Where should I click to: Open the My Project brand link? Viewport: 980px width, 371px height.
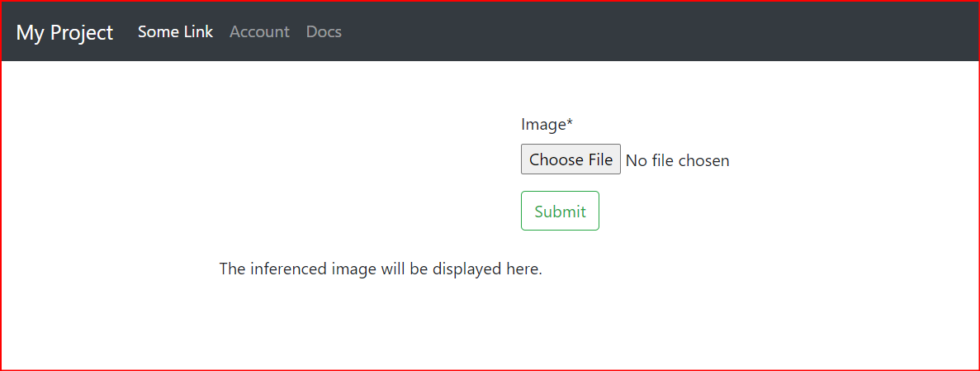point(64,32)
